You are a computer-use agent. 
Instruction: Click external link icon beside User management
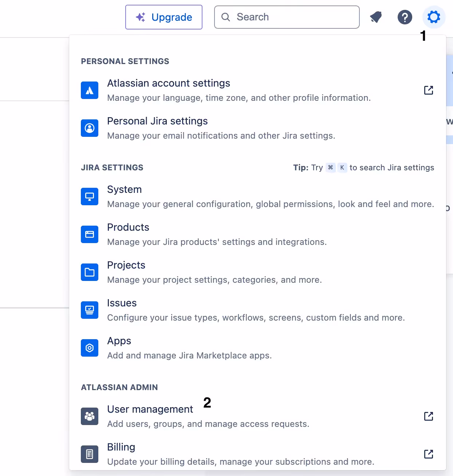(x=429, y=416)
